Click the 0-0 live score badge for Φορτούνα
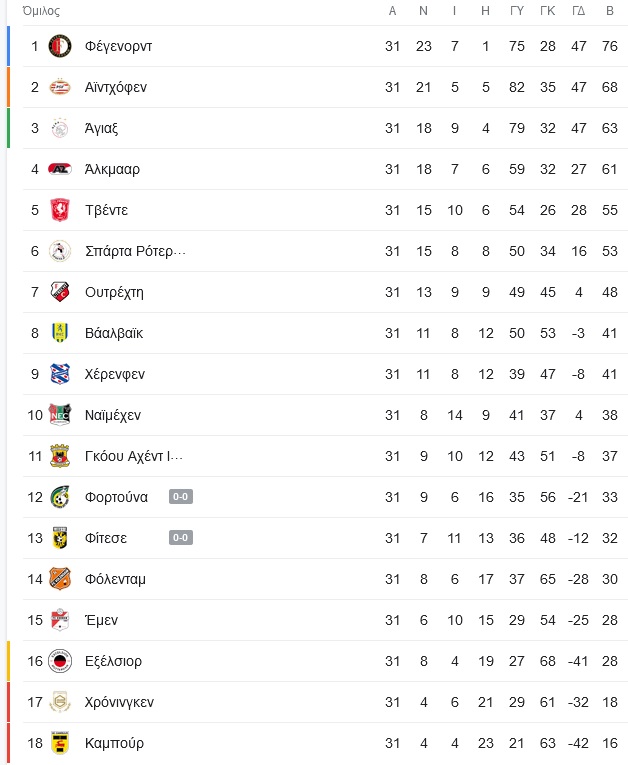628x765 pixels. pos(181,497)
